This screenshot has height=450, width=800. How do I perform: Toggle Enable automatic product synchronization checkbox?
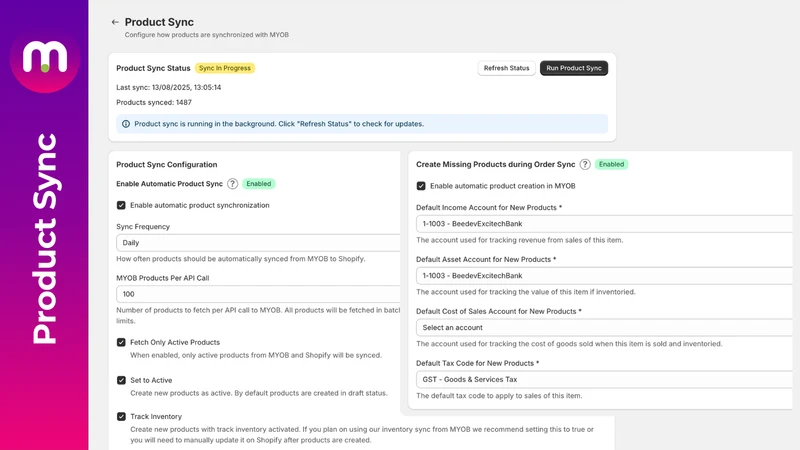[x=121, y=205]
